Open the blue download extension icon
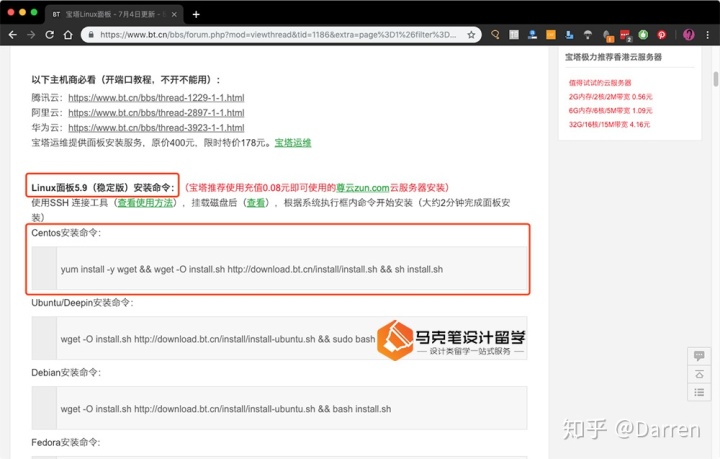 569,35
